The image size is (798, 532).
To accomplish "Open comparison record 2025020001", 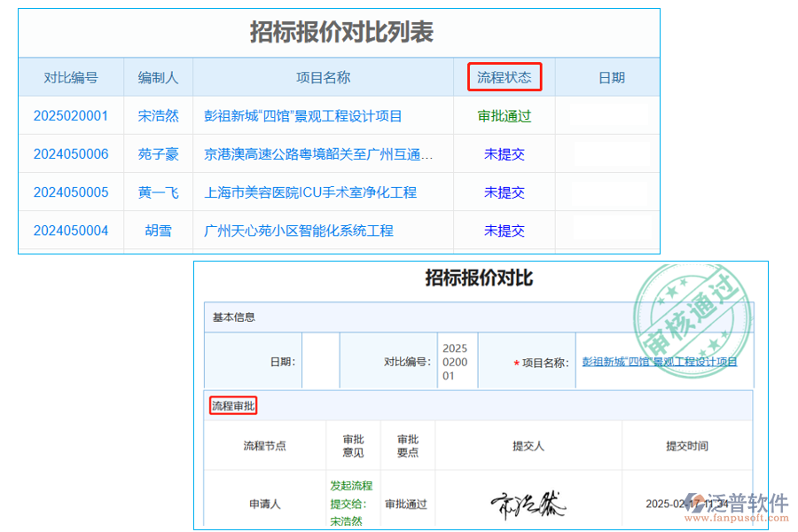I will pos(69,115).
